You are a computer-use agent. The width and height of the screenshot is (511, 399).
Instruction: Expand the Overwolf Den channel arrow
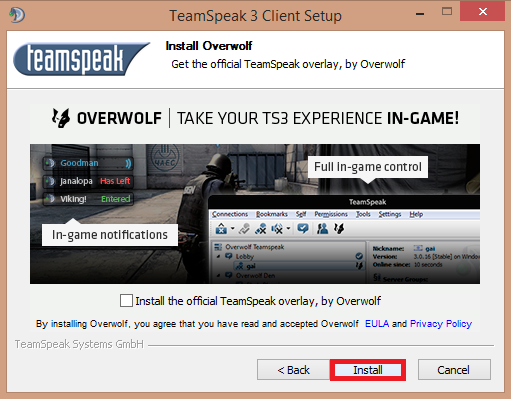click(219, 275)
